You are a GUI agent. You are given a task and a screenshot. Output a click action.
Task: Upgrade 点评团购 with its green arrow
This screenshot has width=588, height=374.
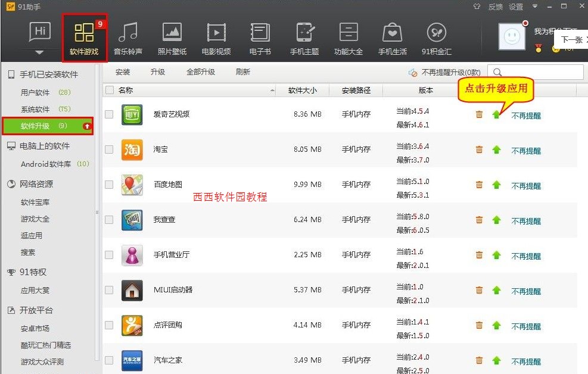[496, 325]
